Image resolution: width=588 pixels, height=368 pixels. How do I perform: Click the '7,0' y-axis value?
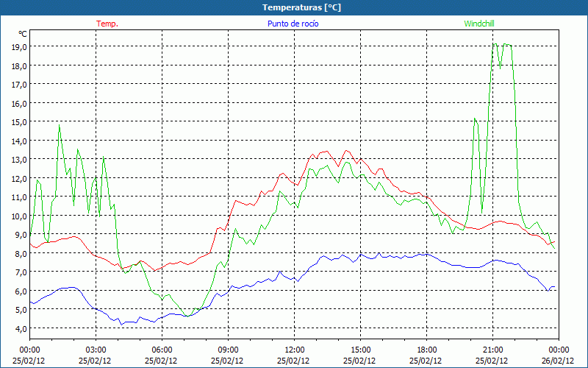click(x=21, y=272)
